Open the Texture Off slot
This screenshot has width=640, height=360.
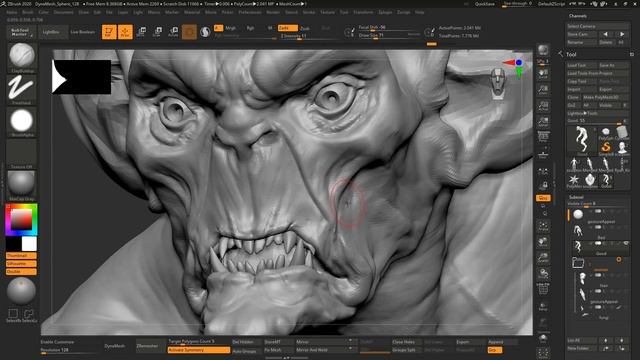tap(21, 153)
